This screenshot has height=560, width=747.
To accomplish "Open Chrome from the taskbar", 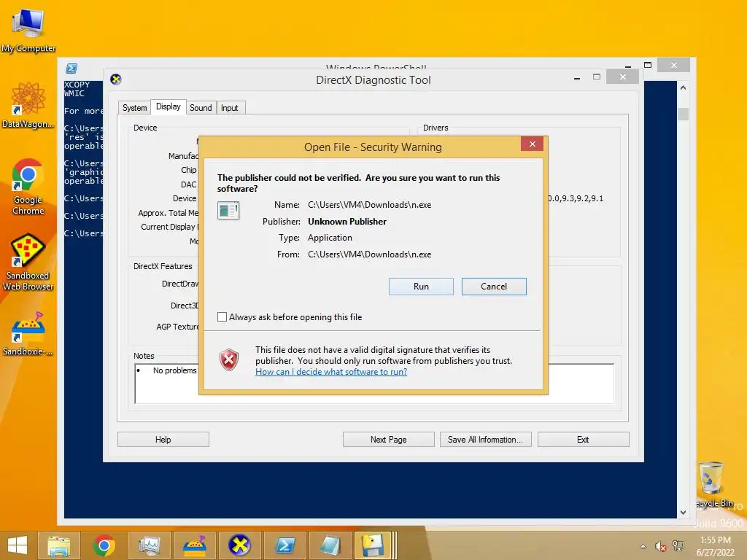I will (104, 545).
